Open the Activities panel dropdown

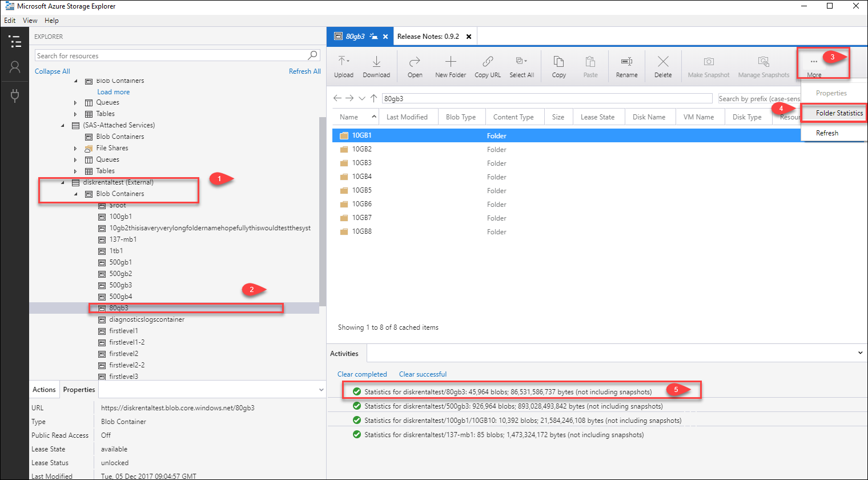pos(859,353)
